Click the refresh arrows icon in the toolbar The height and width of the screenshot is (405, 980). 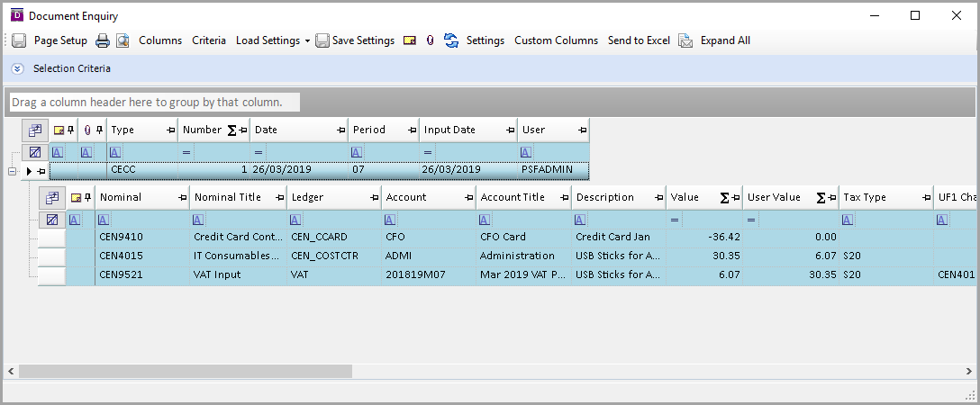pyautogui.click(x=451, y=40)
